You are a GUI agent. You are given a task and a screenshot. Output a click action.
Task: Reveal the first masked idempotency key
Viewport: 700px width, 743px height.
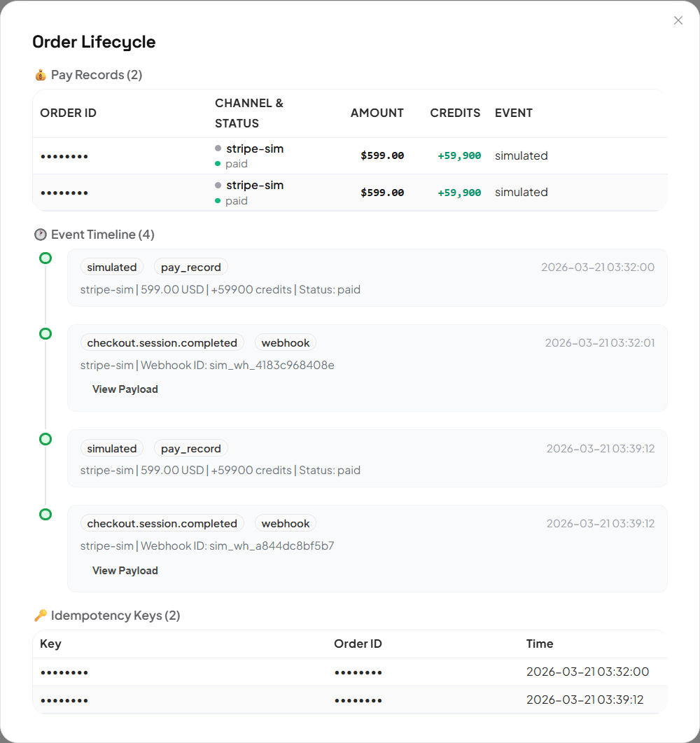click(x=64, y=672)
